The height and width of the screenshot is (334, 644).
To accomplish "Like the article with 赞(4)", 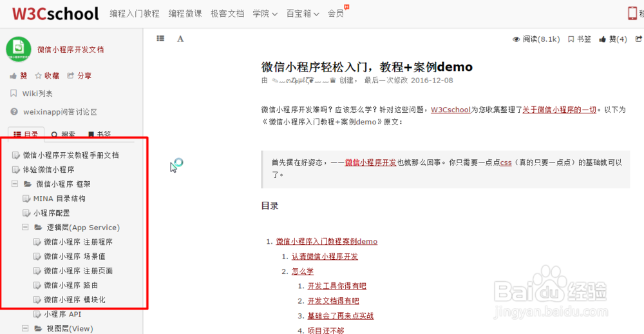I will tap(613, 39).
